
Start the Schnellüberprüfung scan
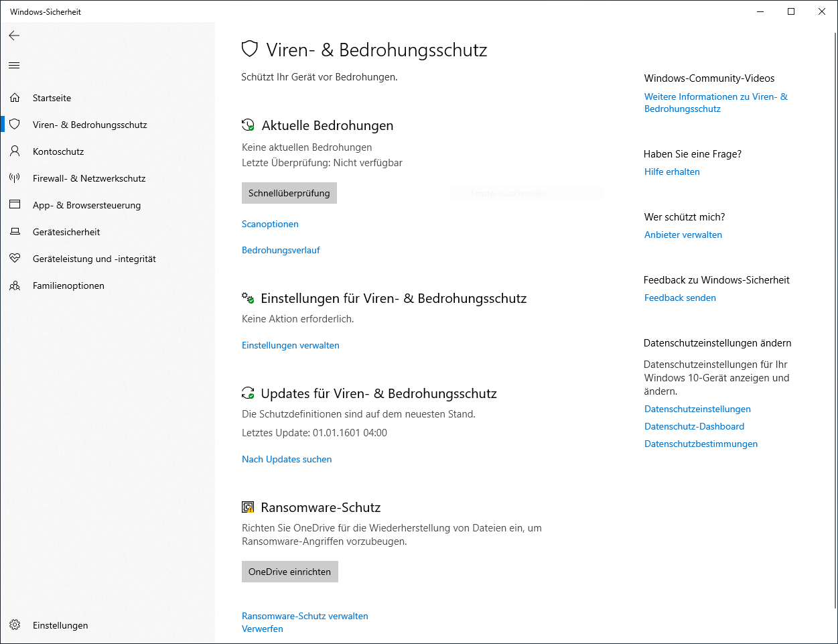[289, 193]
